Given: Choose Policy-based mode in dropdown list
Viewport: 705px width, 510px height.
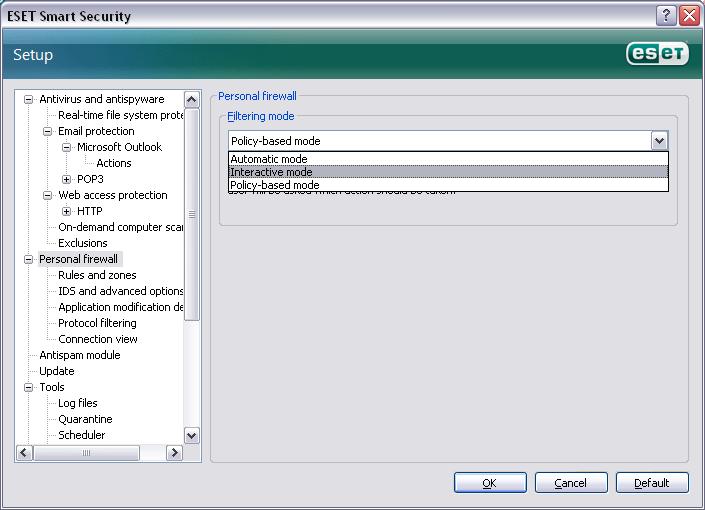Looking at the screenshot, I should click(448, 185).
